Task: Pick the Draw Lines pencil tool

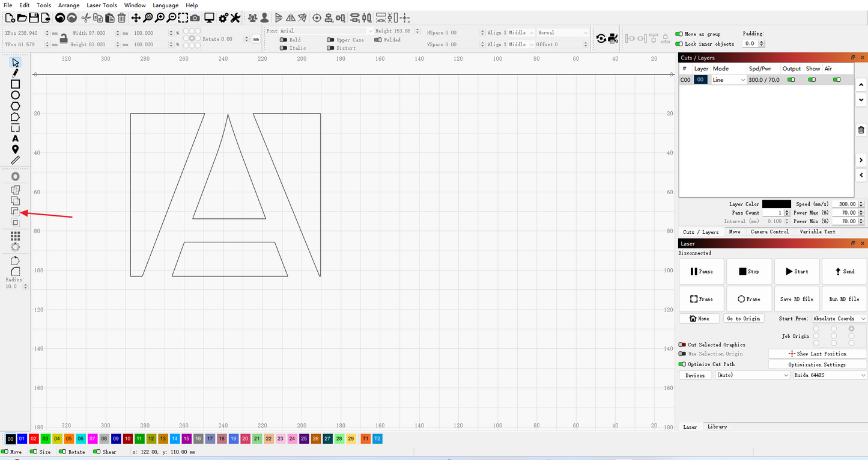Action: click(x=16, y=73)
